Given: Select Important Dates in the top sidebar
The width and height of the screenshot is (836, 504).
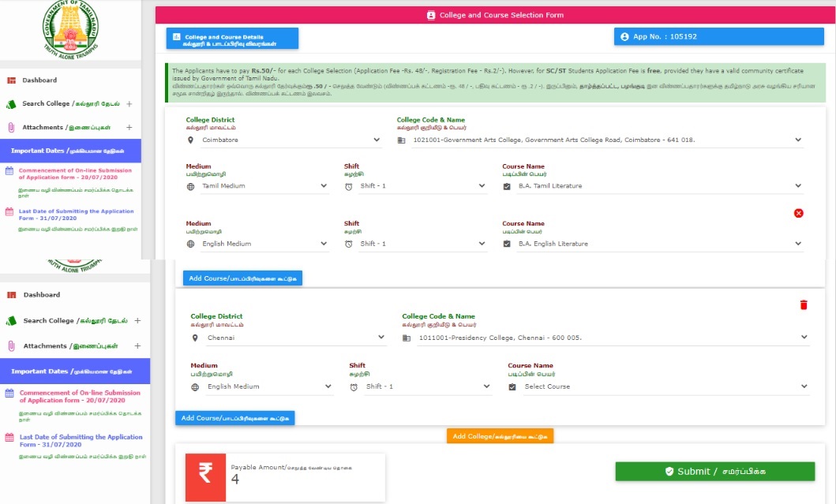Looking at the screenshot, I should [x=70, y=151].
